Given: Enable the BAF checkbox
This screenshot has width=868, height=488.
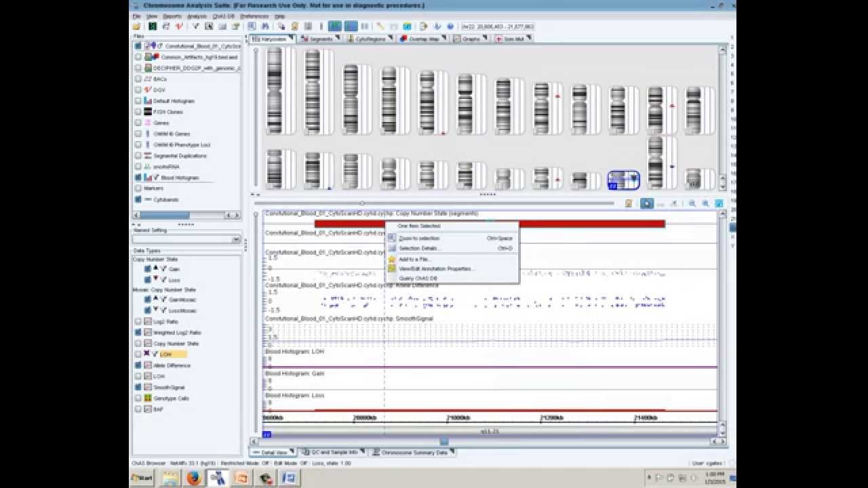Looking at the screenshot, I should pyautogui.click(x=138, y=409).
